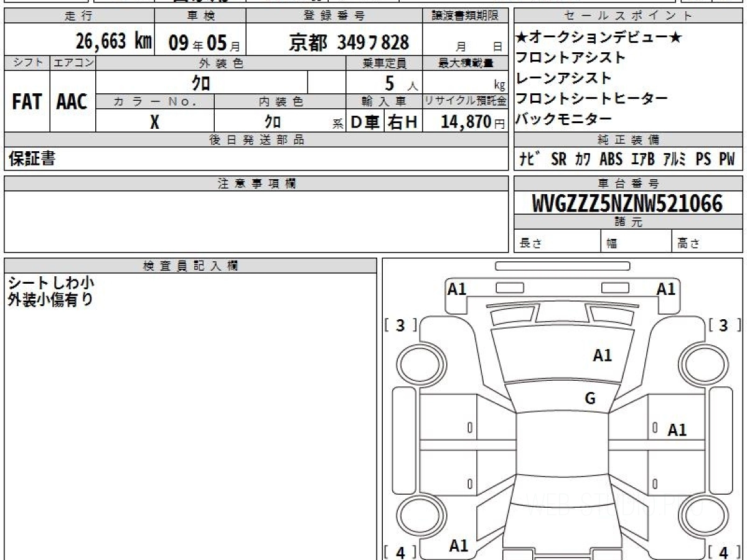This screenshot has width=747, height=560.
Task: Click the 譲渡書類期限 header
Action: 466,16
